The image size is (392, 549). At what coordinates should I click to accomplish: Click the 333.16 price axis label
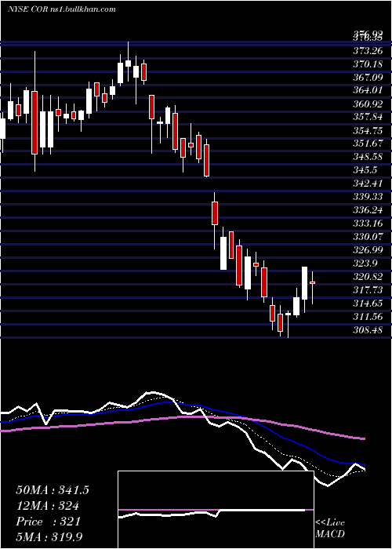[x=368, y=224]
